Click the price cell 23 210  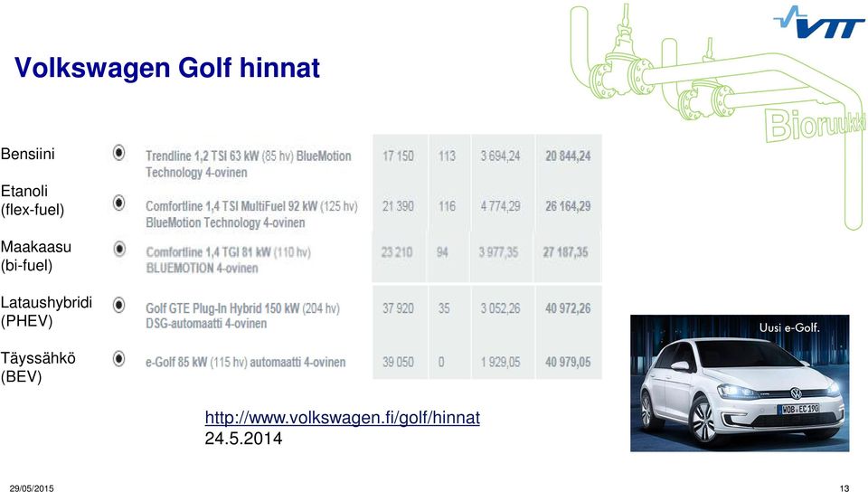[397, 252]
